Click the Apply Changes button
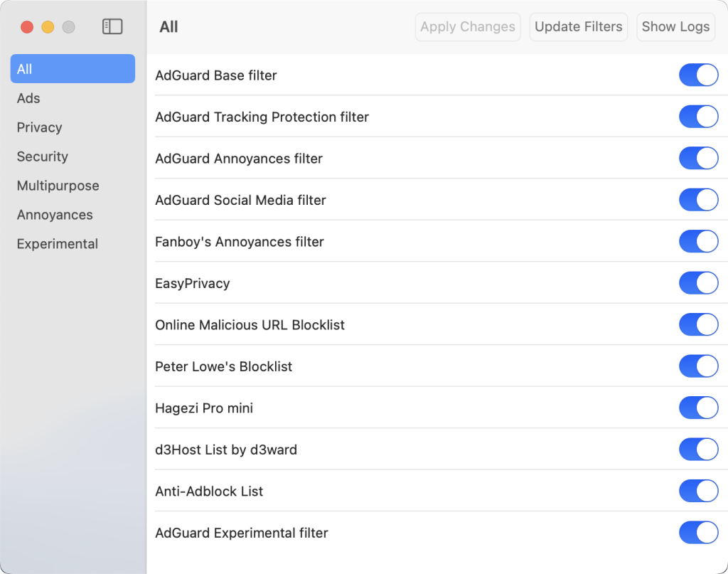 click(x=468, y=27)
